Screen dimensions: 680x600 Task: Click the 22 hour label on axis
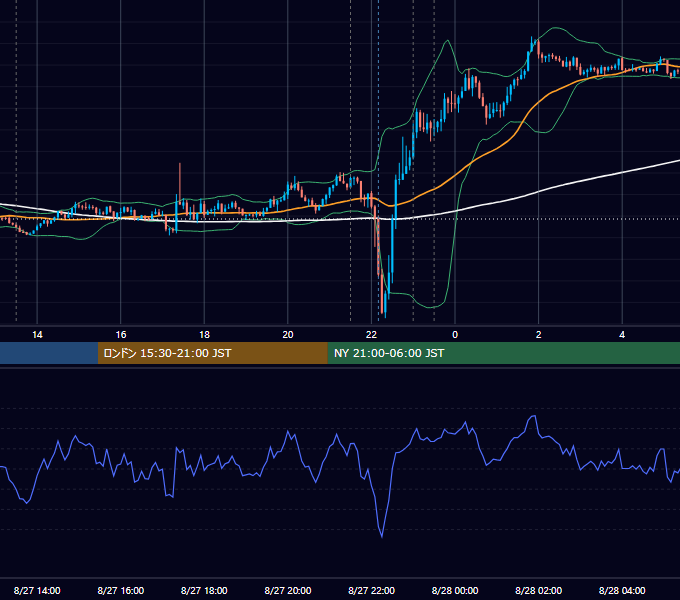pos(371,335)
